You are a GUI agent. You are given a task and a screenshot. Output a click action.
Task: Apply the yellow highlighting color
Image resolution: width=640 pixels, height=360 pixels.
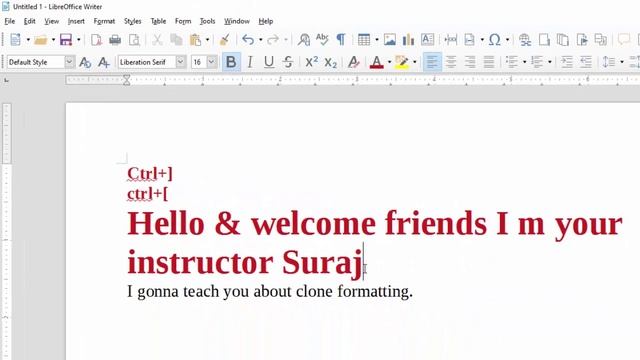click(x=402, y=62)
